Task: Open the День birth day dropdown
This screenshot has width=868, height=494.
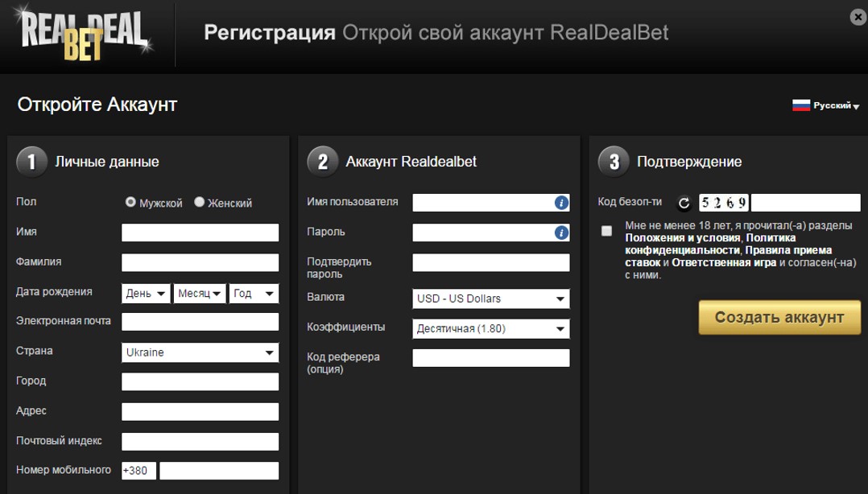Action: [x=147, y=293]
